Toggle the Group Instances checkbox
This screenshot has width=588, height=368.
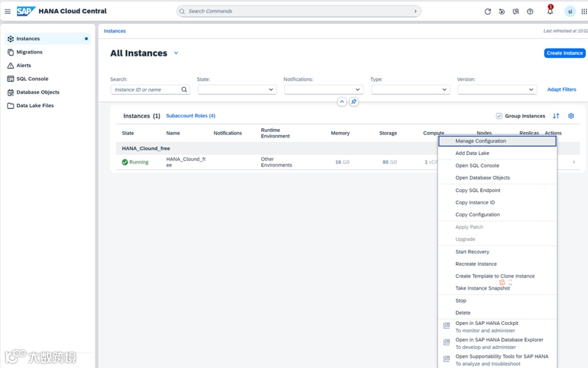point(499,116)
